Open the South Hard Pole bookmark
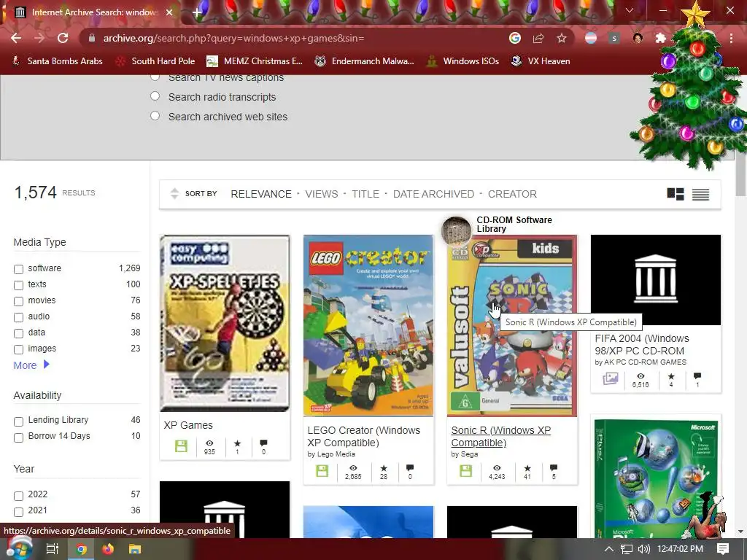 [156, 61]
